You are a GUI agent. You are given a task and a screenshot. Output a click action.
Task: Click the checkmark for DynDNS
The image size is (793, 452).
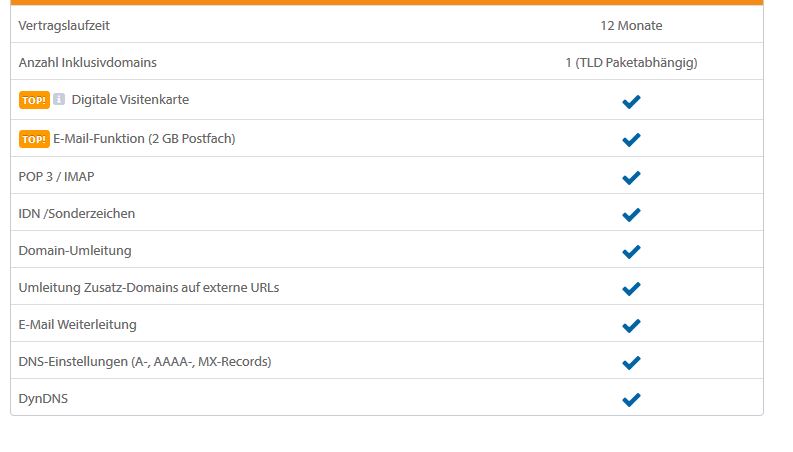coord(631,399)
